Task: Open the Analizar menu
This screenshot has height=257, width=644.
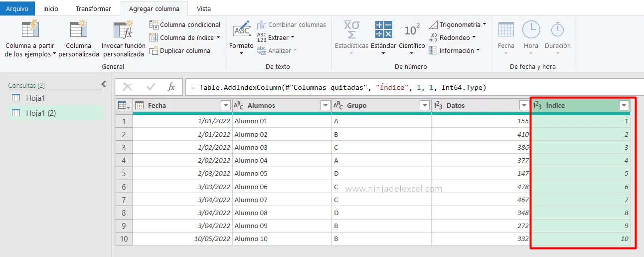Action: [x=277, y=50]
